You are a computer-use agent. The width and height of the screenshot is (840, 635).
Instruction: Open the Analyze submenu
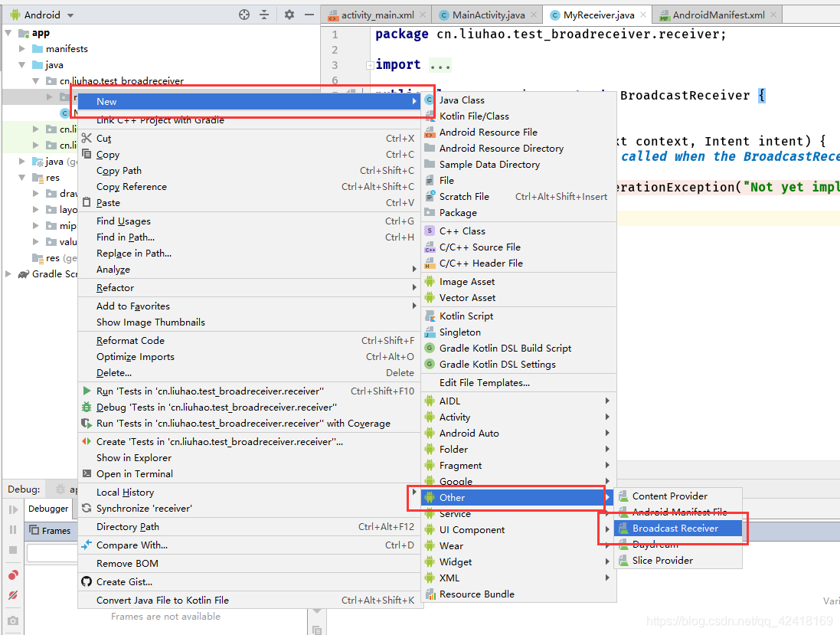(249, 269)
